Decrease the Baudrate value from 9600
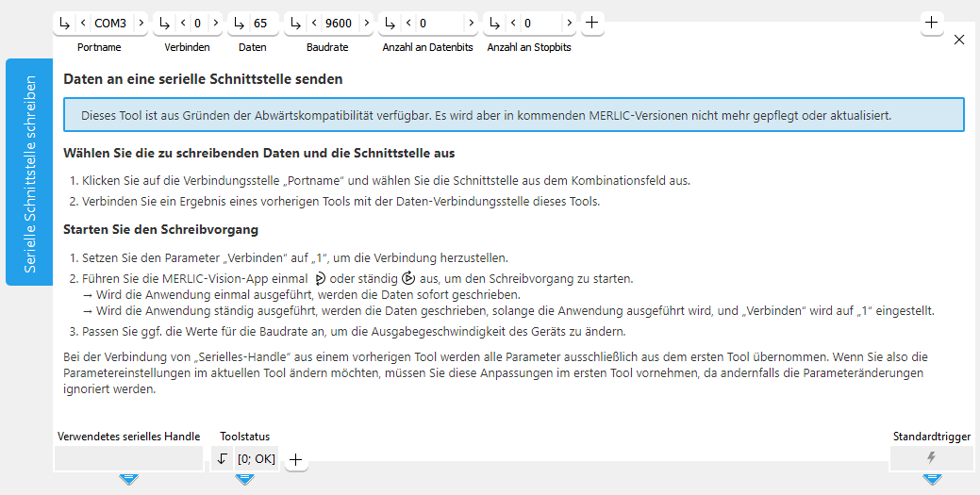Screen dimensions: 980x495 (315, 23)
